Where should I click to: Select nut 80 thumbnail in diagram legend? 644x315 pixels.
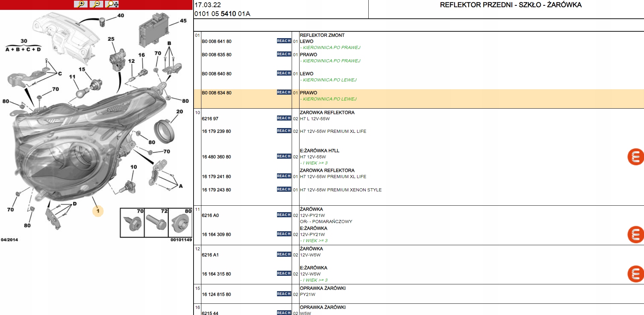[x=180, y=223]
